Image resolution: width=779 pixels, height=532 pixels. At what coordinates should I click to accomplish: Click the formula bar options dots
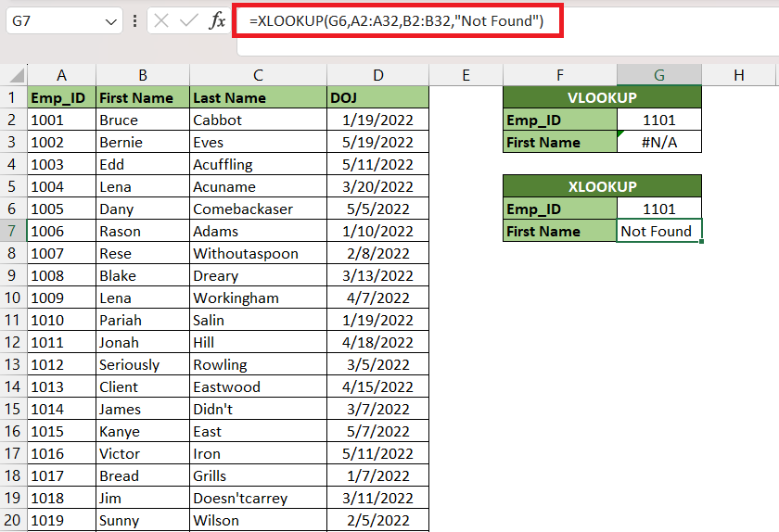pyautogui.click(x=134, y=21)
